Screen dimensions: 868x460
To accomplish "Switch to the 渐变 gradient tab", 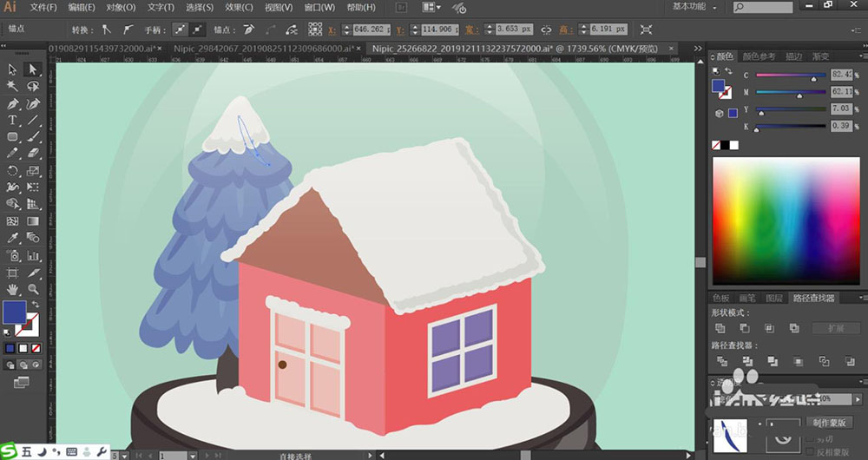I will point(820,56).
